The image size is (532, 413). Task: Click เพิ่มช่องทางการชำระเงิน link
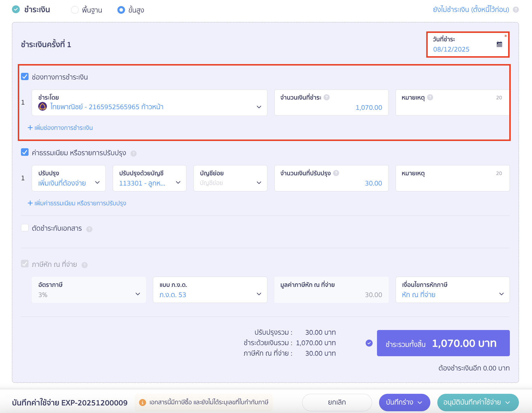coord(60,128)
